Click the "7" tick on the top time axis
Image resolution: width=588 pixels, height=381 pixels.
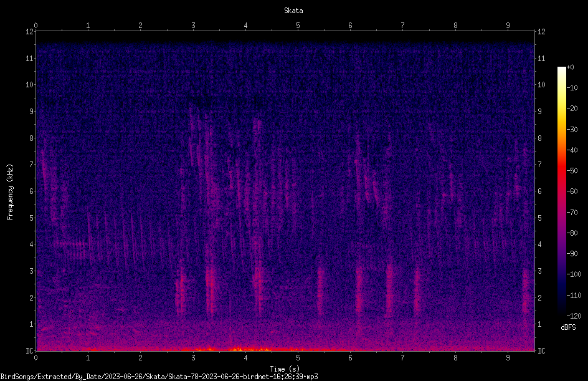click(403, 26)
